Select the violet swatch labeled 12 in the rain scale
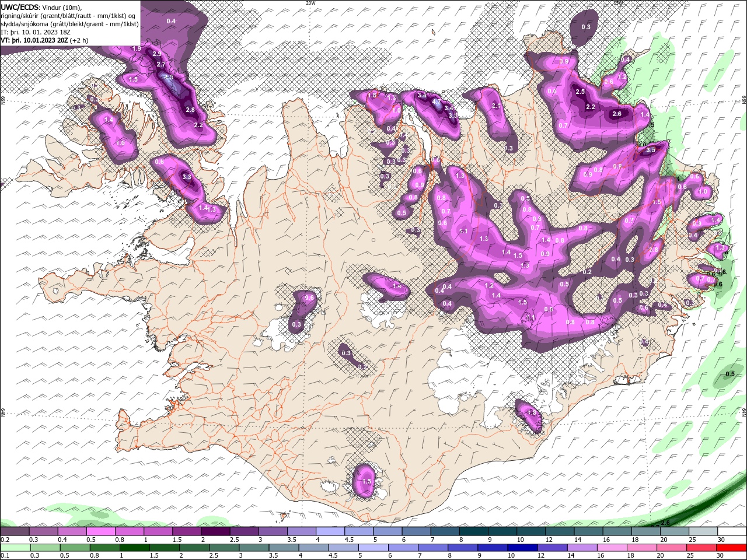This screenshot has width=747, height=560. 552,548
